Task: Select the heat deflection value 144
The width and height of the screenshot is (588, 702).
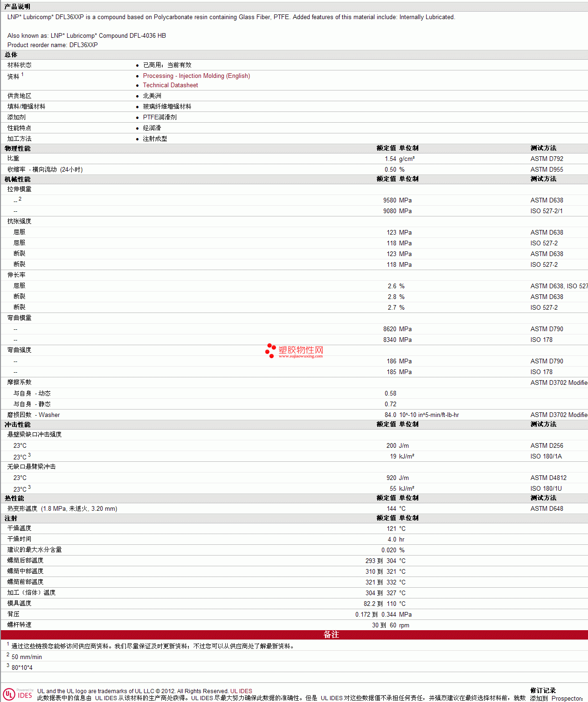Action: coord(391,508)
